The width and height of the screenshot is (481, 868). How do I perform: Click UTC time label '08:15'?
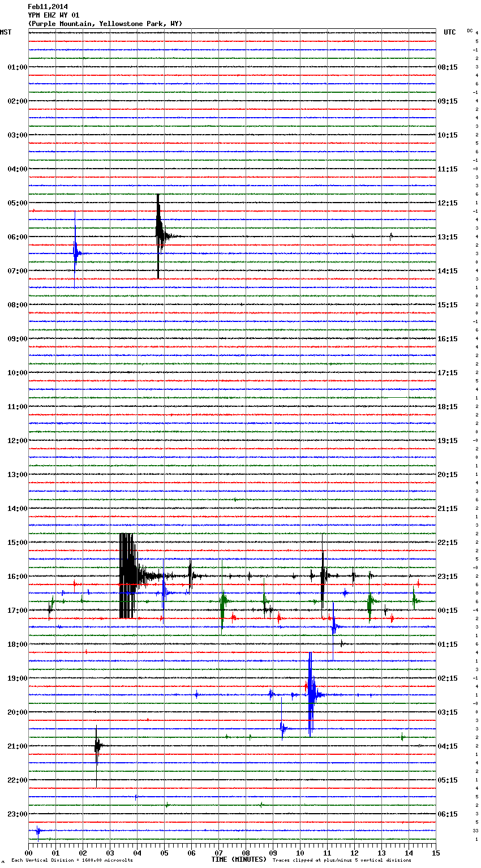(448, 67)
